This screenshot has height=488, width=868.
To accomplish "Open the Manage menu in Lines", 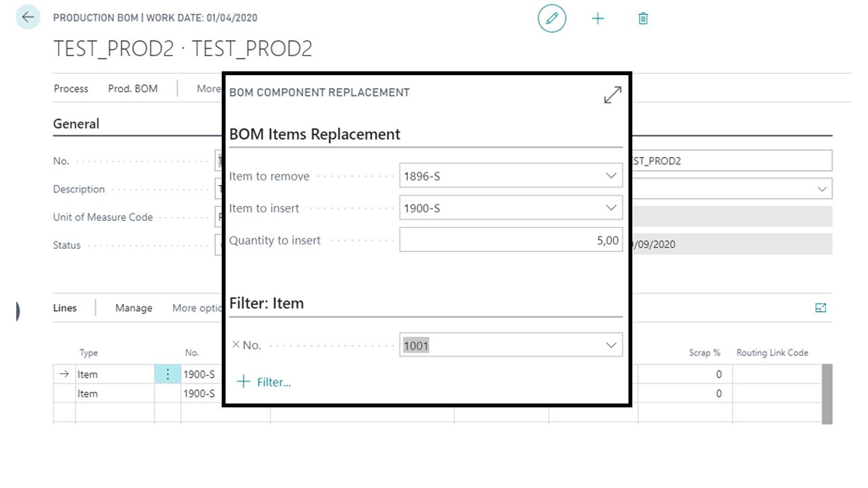I will (x=134, y=308).
